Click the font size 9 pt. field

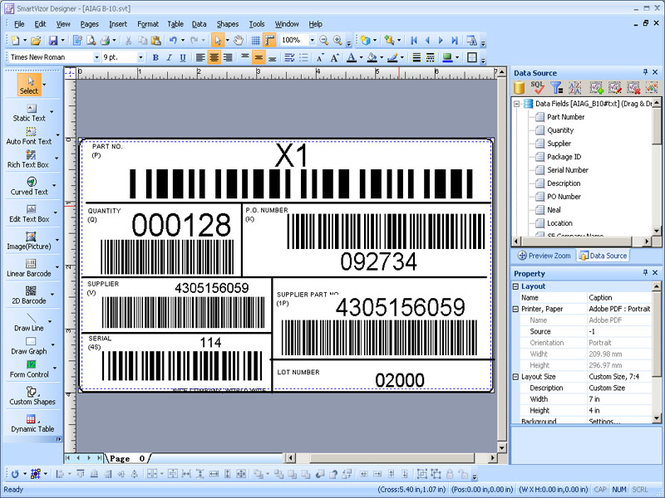119,57
